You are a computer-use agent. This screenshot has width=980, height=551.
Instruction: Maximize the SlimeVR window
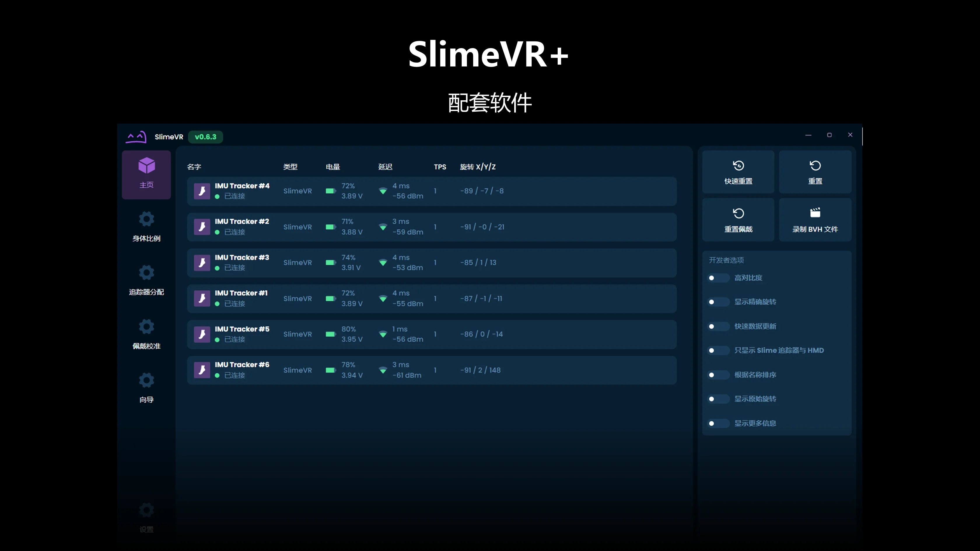[x=829, y=135]
